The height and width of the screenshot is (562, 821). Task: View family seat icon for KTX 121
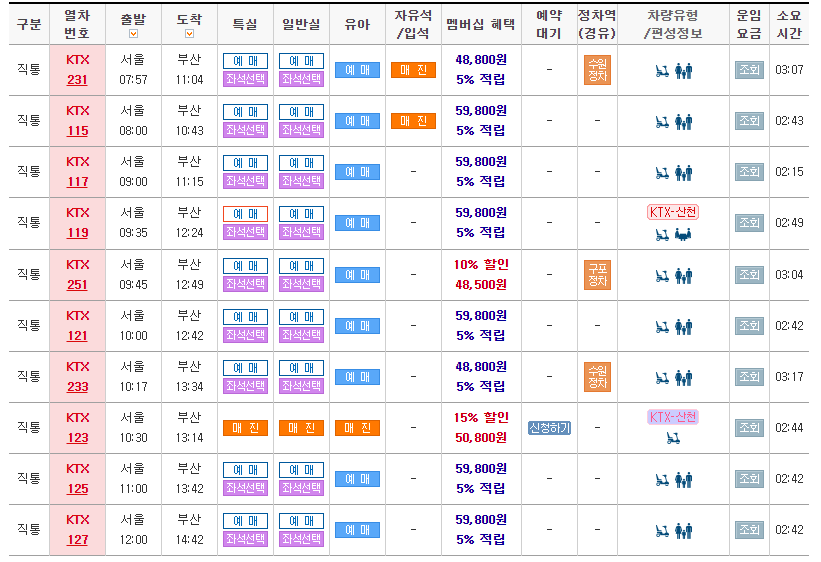tap(684, 327)
